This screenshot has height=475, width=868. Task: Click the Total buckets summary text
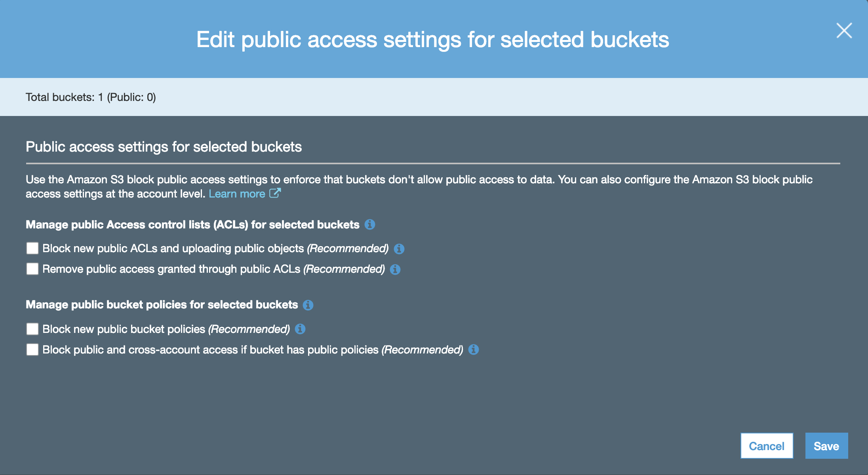click(x=91, y=97)
